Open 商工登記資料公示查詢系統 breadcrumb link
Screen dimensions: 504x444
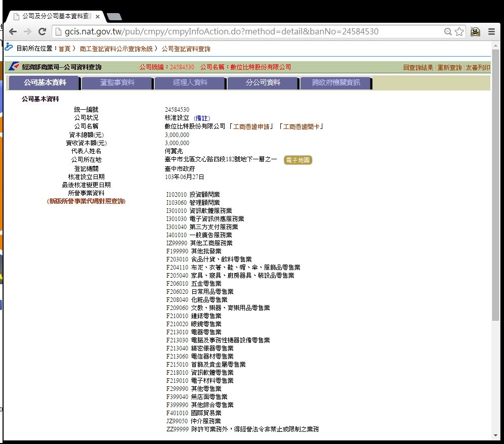tap(116, 49)
